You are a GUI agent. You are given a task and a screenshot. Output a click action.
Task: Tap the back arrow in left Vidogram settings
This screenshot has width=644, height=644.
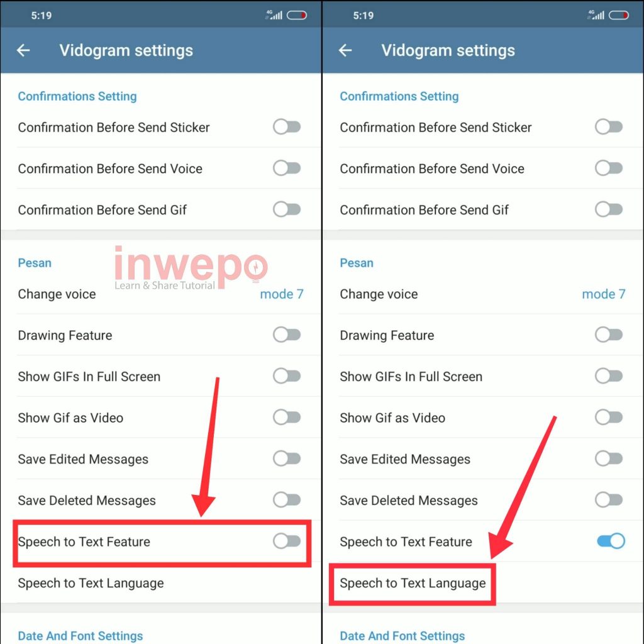23,50
